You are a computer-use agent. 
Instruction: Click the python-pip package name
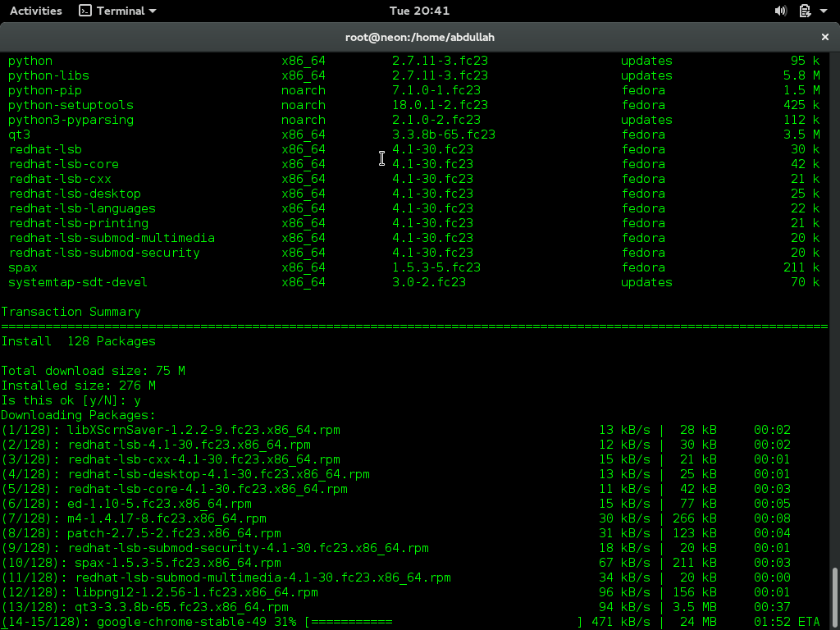(x=45, y=90)
